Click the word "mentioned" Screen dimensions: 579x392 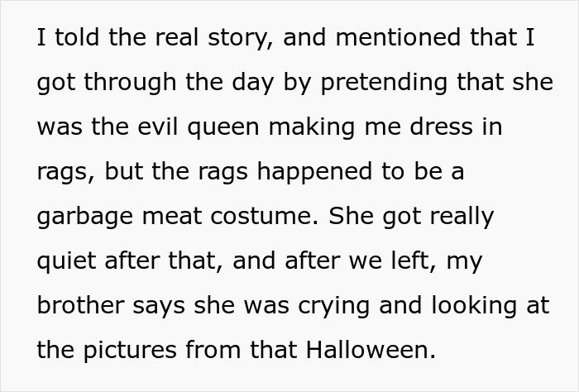click(398, 38)
